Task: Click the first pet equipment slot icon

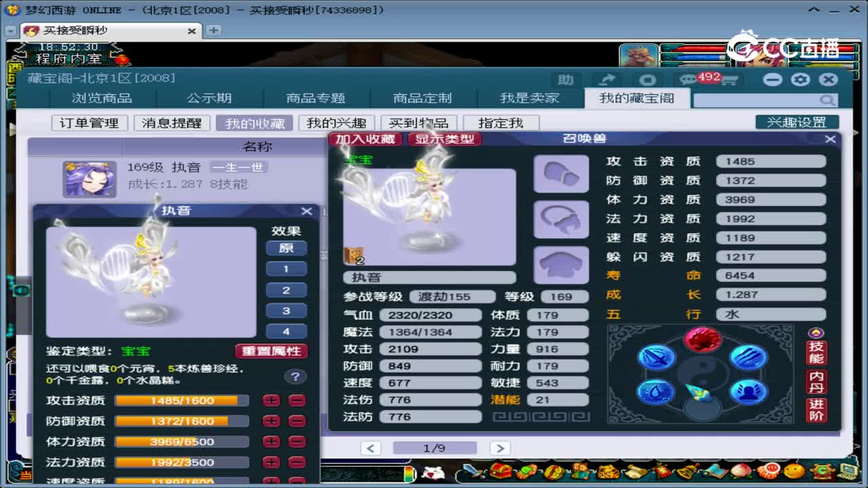Action: pos(561,174)
